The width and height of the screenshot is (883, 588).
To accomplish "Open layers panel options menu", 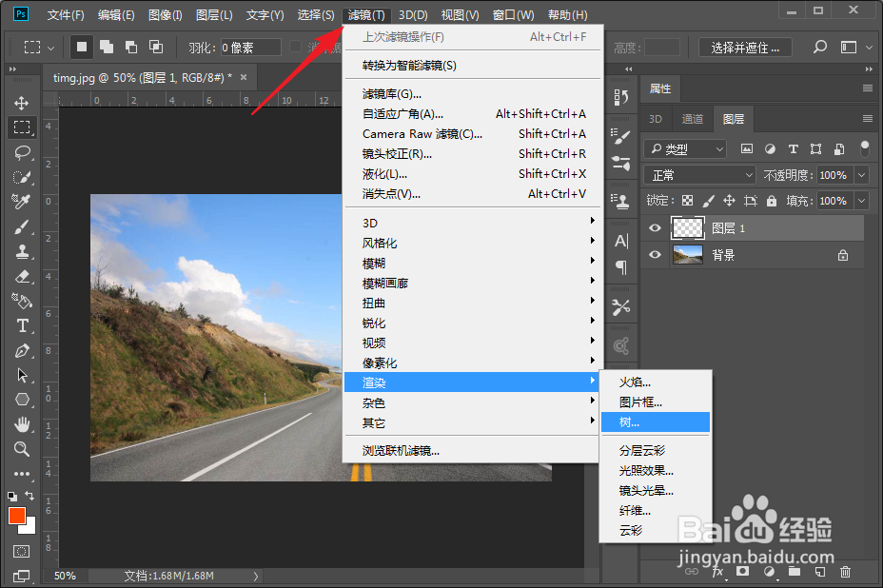I will click(x=867, y=118).
